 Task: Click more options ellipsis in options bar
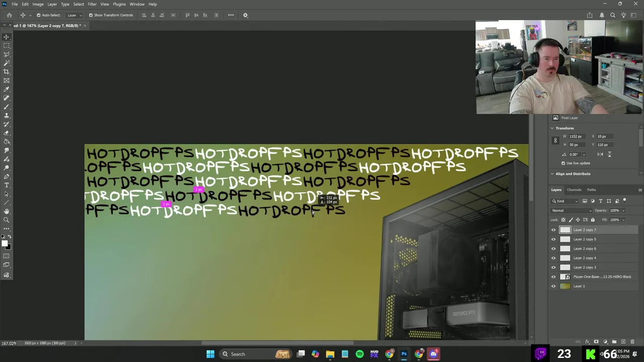(231, 15)
